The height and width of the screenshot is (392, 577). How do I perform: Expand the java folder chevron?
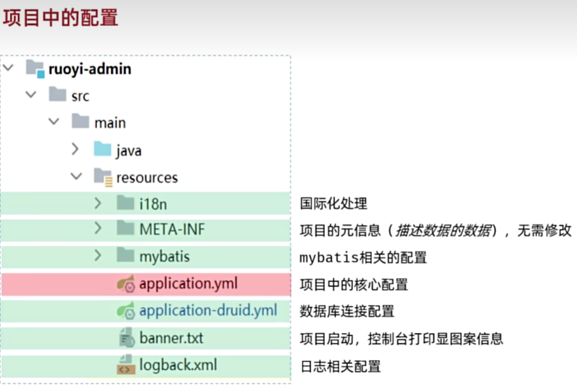click(x=75, y=149)
